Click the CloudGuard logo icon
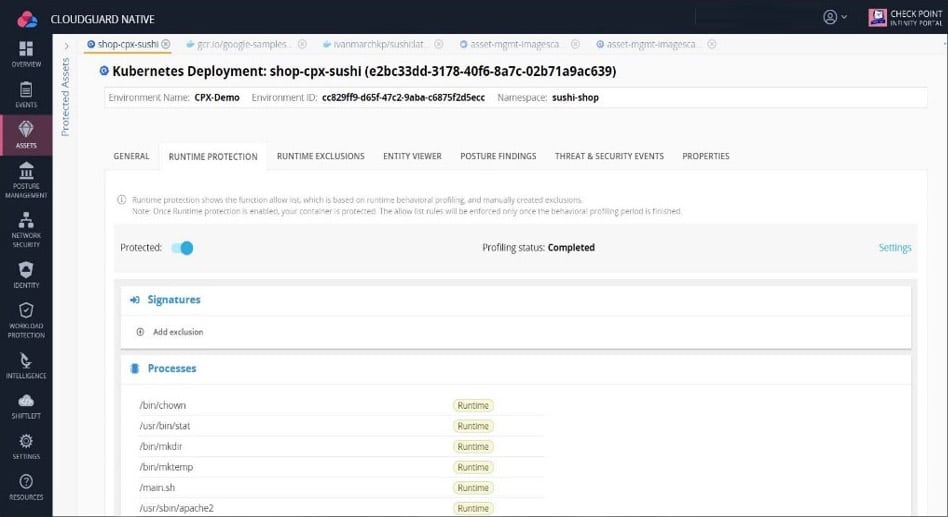The image size is (948, 517). click(27, 19)
